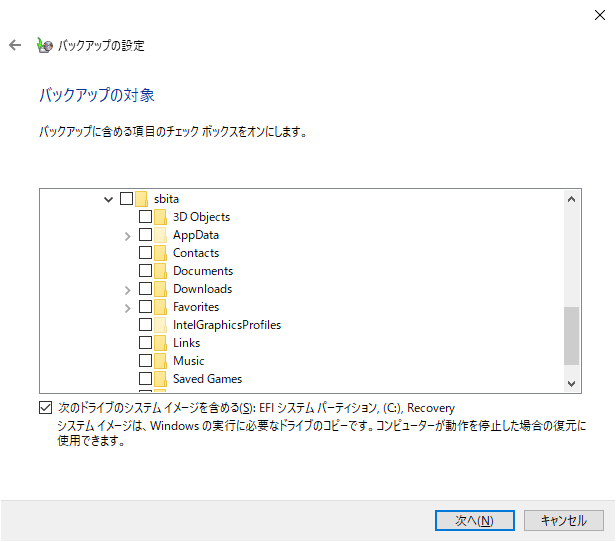Click the scroll up arrow in folder tree
Viewport: 616px width, 542px height.
tap(572, 200)
